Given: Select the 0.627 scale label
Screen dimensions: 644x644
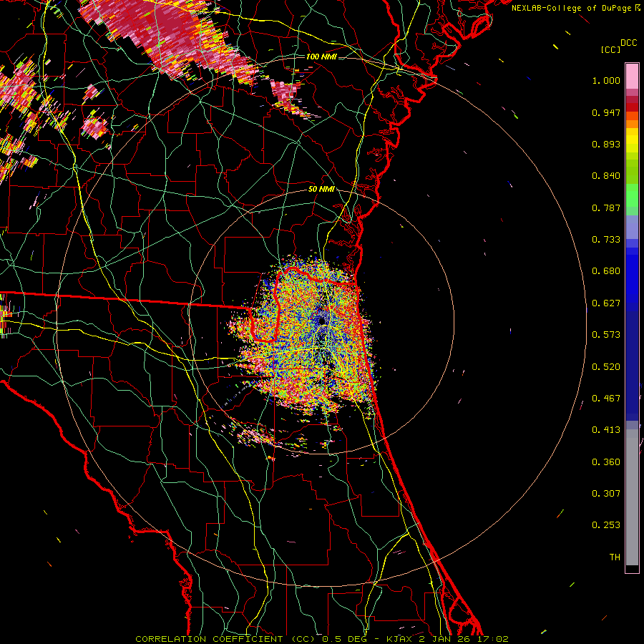Looking at the screenshot, I should (x=606, y=303).
